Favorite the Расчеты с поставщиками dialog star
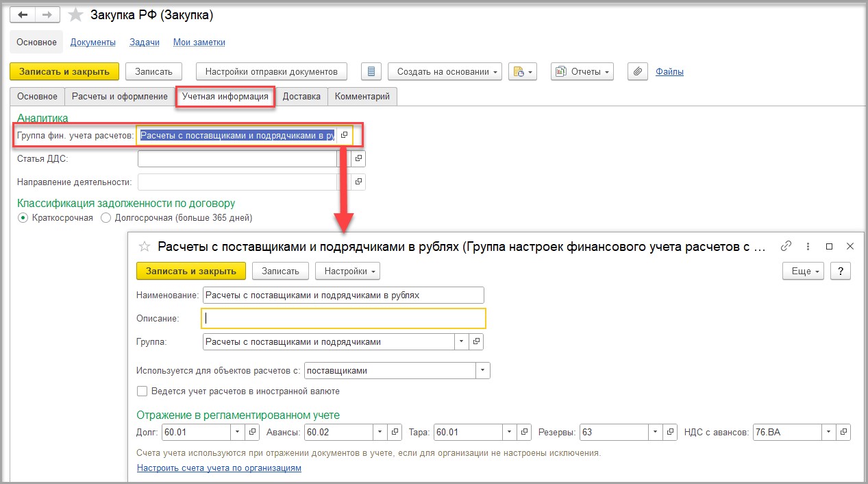The image size is (868, 484). tap(145, 247)
